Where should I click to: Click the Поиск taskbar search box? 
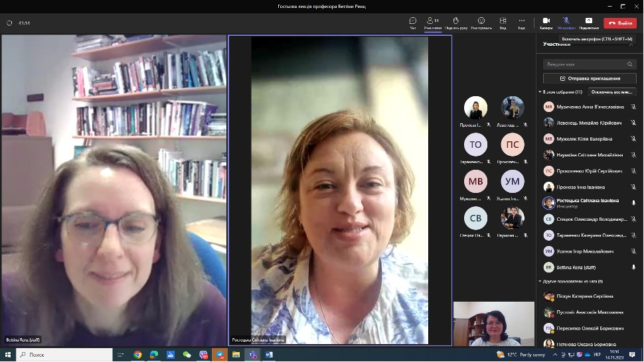tap(64, 355)
